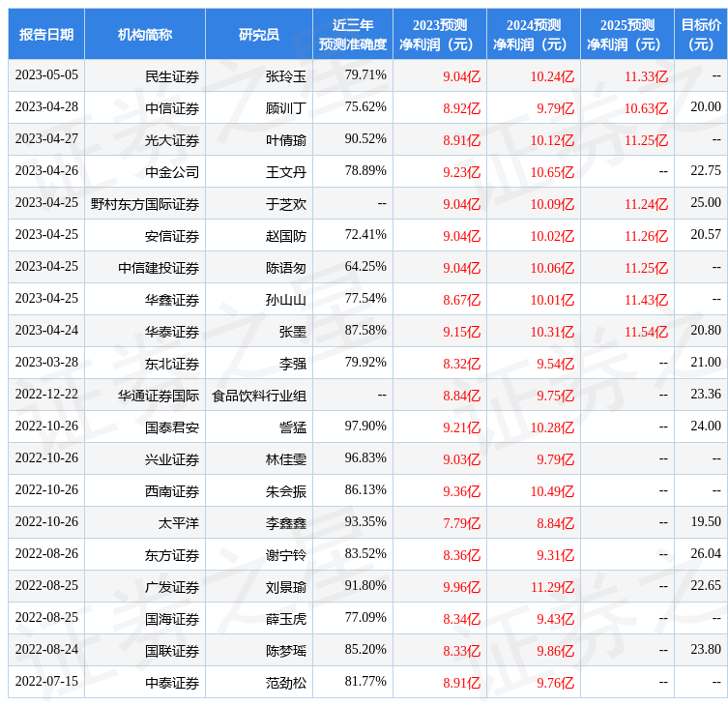Image resolution: width=728 pixels, height=706 pixels.
Task: Click 2024 profit forecast 11.29亿
Action: click(x=552, y=587)
